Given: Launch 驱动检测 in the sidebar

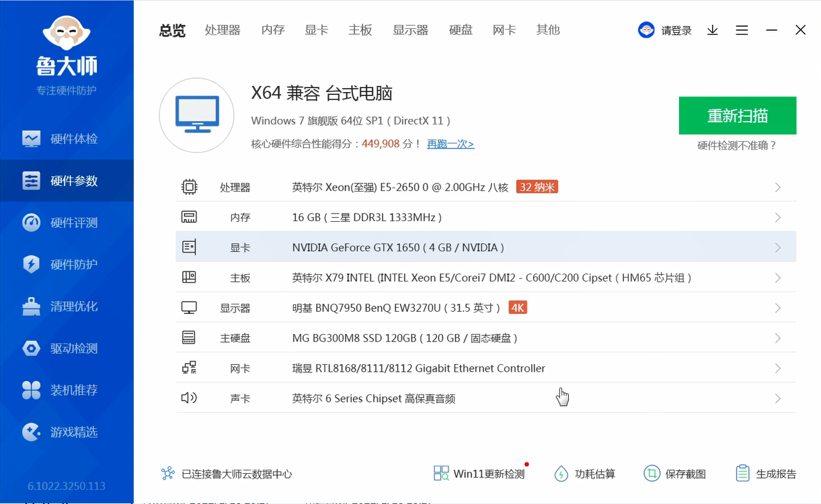Looking at the screenshot, I should [67, 348].
